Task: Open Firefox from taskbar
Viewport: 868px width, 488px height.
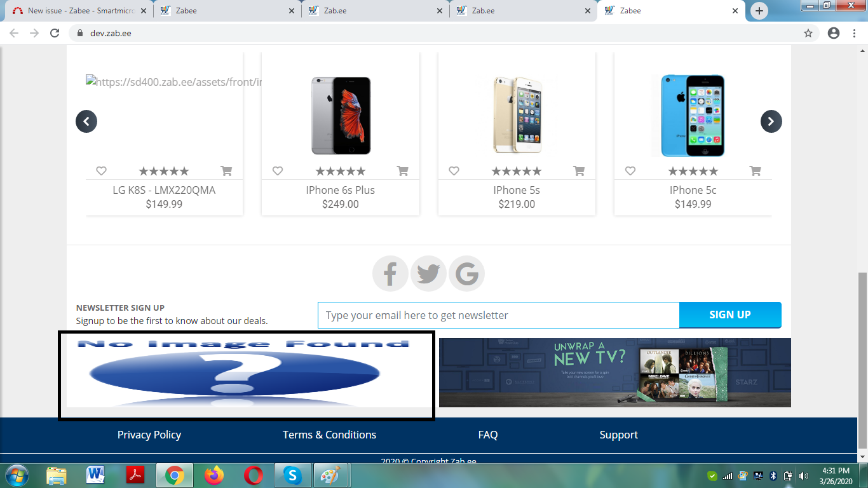Action: coord(214,475)
